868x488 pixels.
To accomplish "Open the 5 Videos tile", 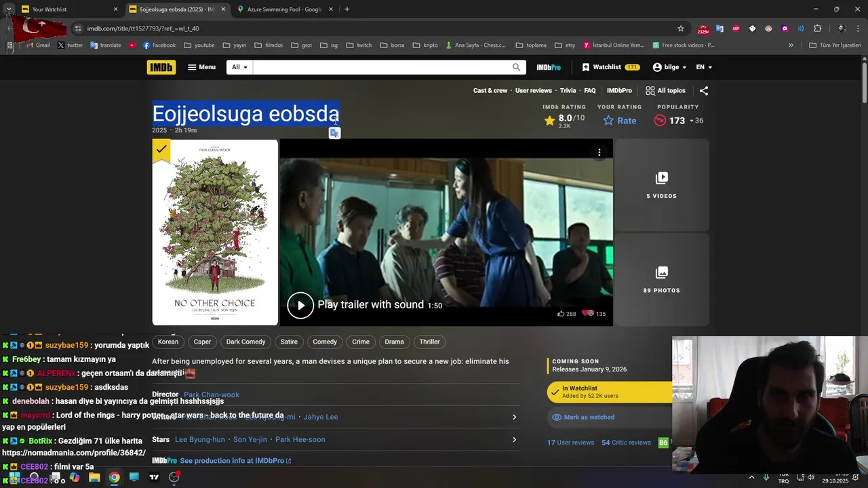I will pyautogui.click(x=662, y=185).
